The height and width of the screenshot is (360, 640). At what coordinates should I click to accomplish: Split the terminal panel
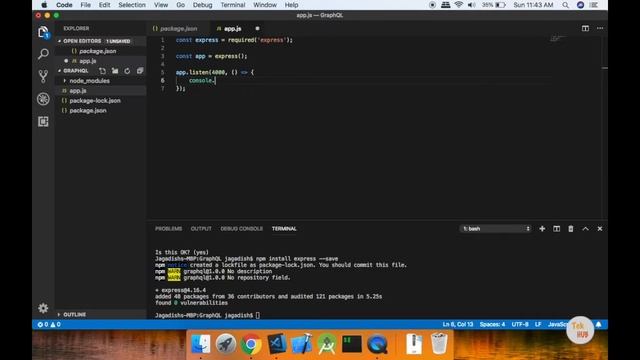(556, 229)
